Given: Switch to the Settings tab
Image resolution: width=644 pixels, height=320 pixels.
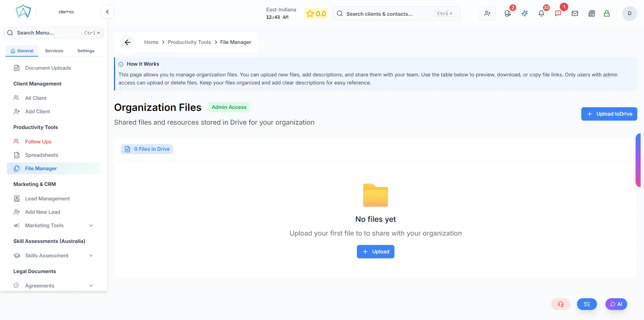Looking at the screenshot, I should (x=85, y=51).
